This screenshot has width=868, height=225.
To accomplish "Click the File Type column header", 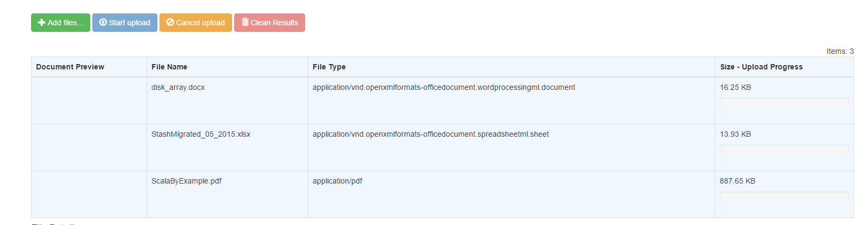I will [x=329, y=67].
